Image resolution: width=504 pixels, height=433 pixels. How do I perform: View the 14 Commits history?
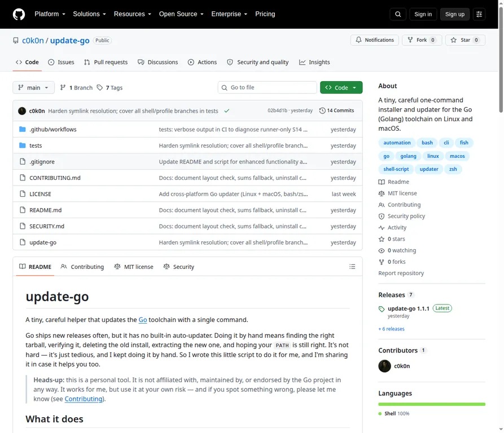pos(336,111)
